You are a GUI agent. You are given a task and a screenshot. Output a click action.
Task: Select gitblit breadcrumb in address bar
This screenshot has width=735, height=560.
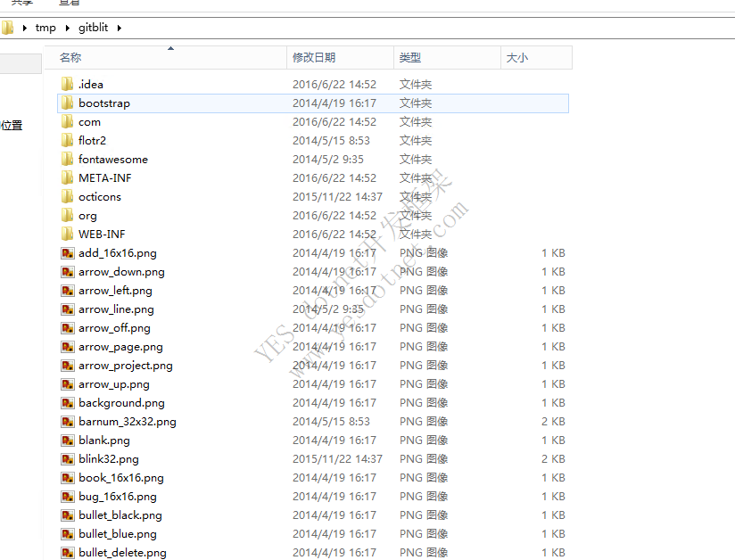94,28
